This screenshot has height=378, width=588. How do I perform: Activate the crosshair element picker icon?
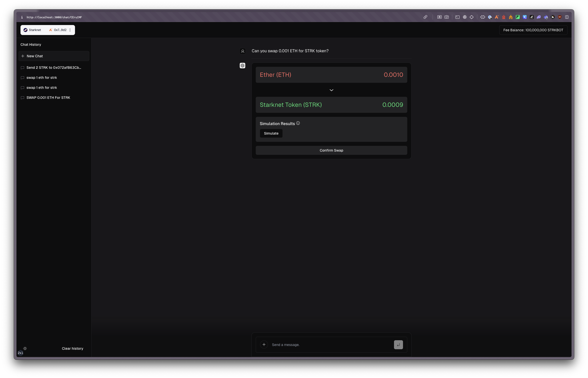tap(471, 17)
